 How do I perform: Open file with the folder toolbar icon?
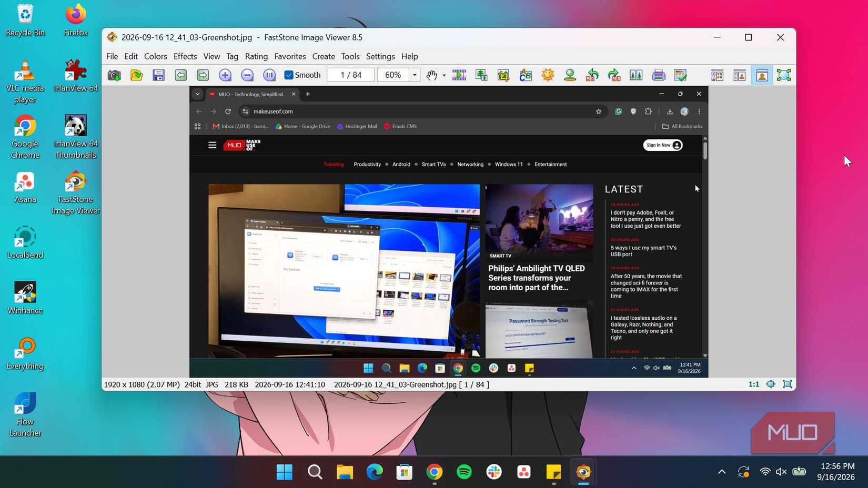pos(136,75)
